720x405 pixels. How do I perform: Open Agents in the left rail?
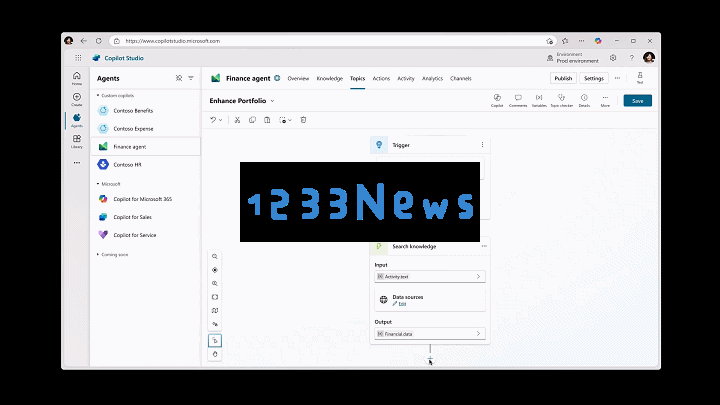pyautogui.click(x=77, y=120)
